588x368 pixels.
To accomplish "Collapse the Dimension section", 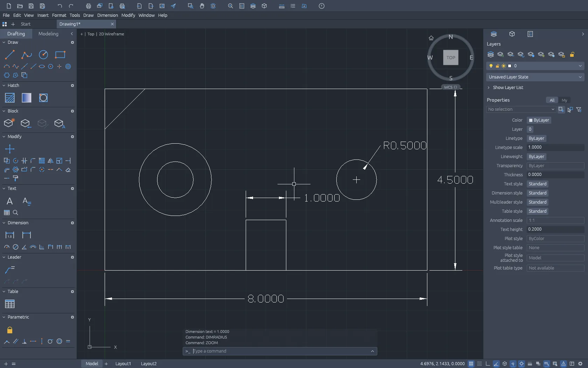I will 4,223.
